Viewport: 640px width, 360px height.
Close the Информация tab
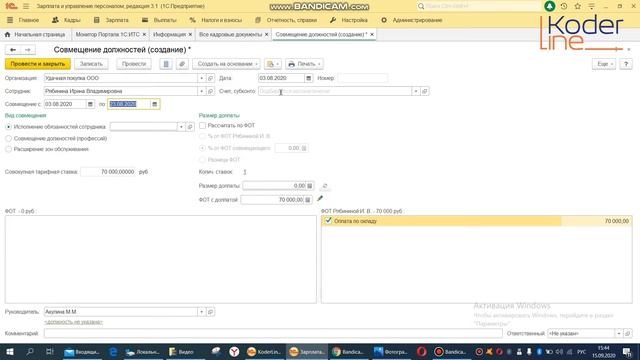pos(190,35)
